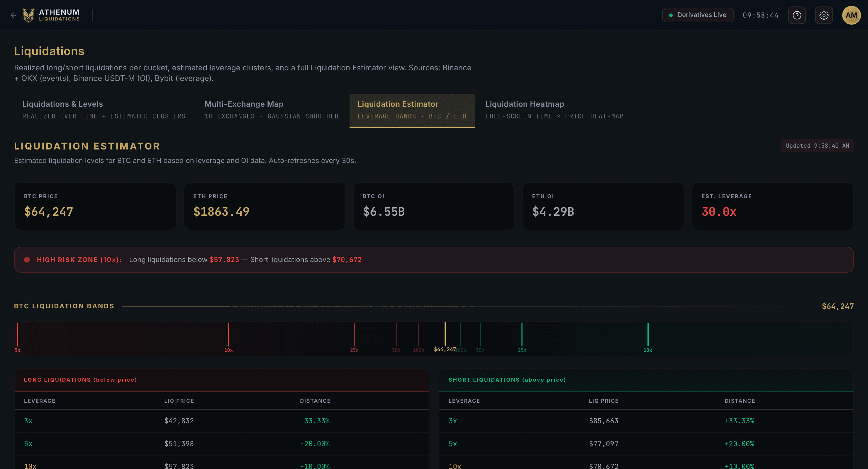Click the $77,097 liq price cell
The height and width of the screenshot is (469, 868).
pyautogui.click(x=603, y=444)
